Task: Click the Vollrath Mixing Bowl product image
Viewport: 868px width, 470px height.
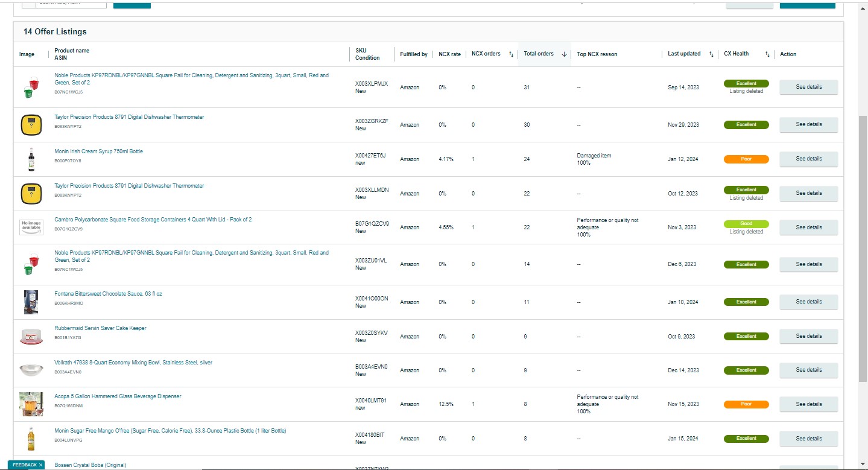Action: 31,370
